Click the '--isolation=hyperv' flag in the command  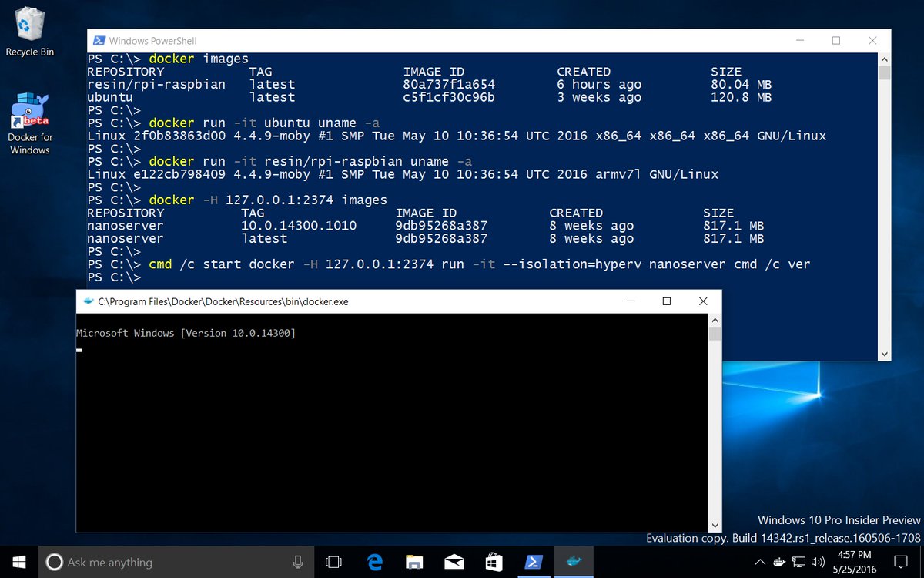[572, 265]
